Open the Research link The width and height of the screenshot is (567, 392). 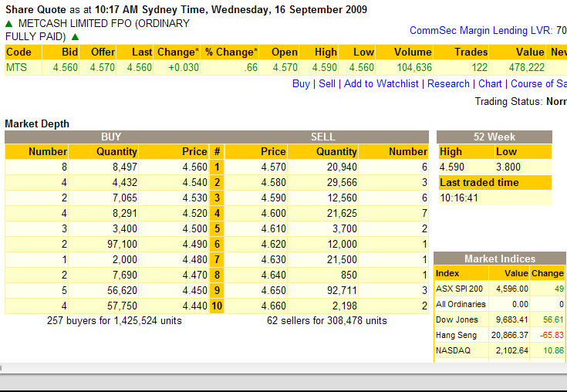pyautogui.click(x=448, y=84)
